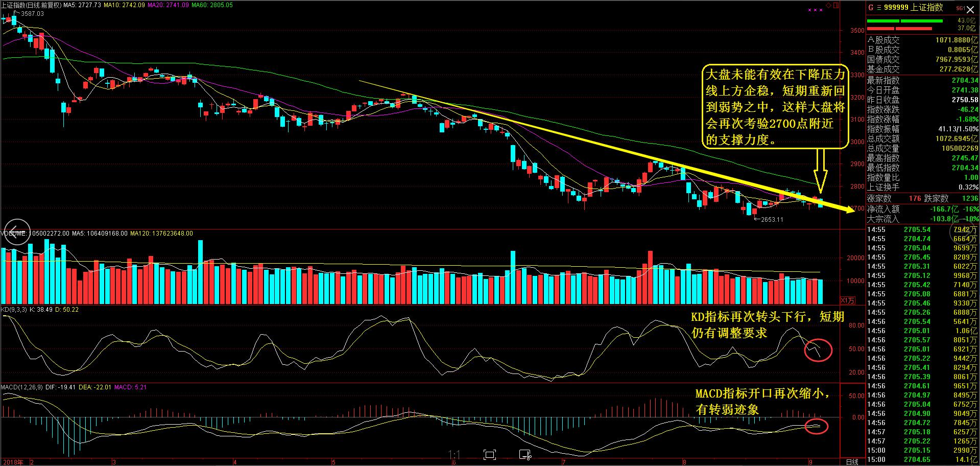The height and width of the screenshot is (466, 980).
Task: Click the MA60: 2805.05 indicator label
Action: (x=211, y=5)
